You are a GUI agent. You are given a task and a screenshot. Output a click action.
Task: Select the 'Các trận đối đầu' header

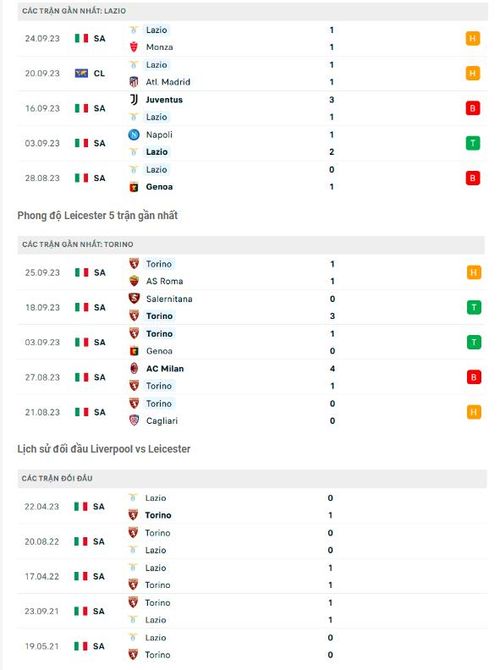pyautogui.click(x=252, y=479)
